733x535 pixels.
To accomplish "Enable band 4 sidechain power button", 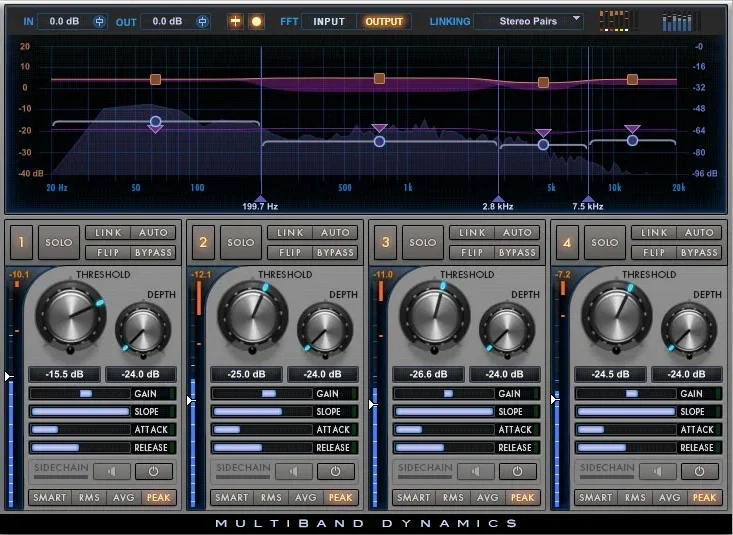I will tap(700, 471).
